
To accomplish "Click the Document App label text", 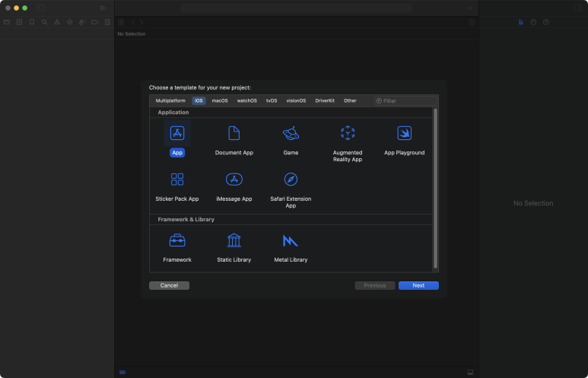I will [x=234, y=153].
